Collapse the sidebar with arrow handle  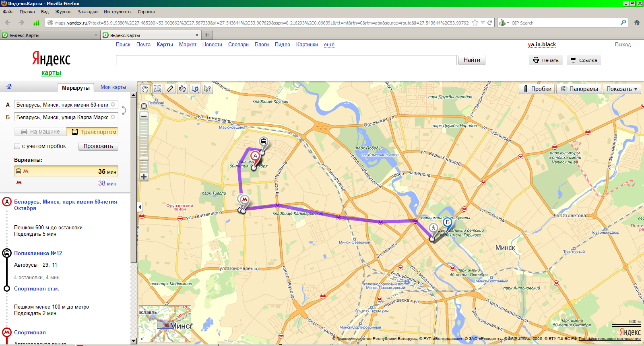(x=140, y=207)
